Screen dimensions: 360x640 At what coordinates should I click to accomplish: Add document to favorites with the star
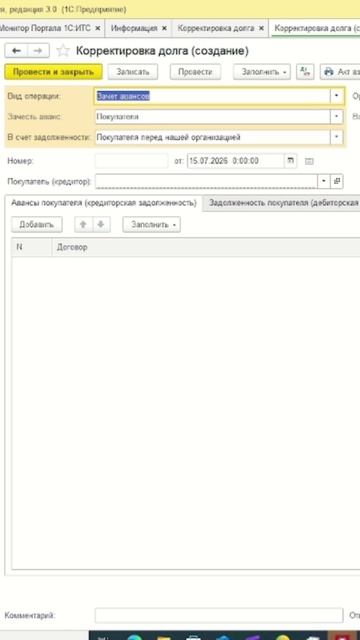(63, 51)
